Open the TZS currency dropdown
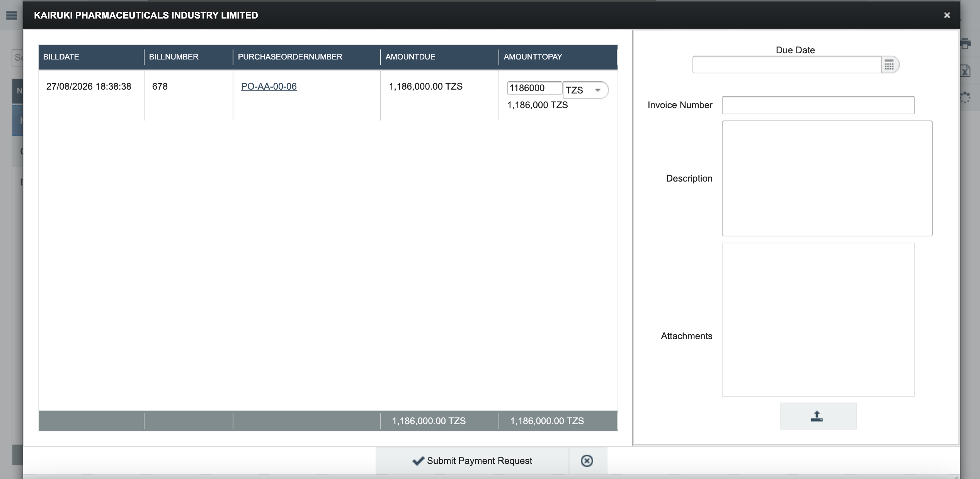This screenshot has width=980, height=479. 585,90
